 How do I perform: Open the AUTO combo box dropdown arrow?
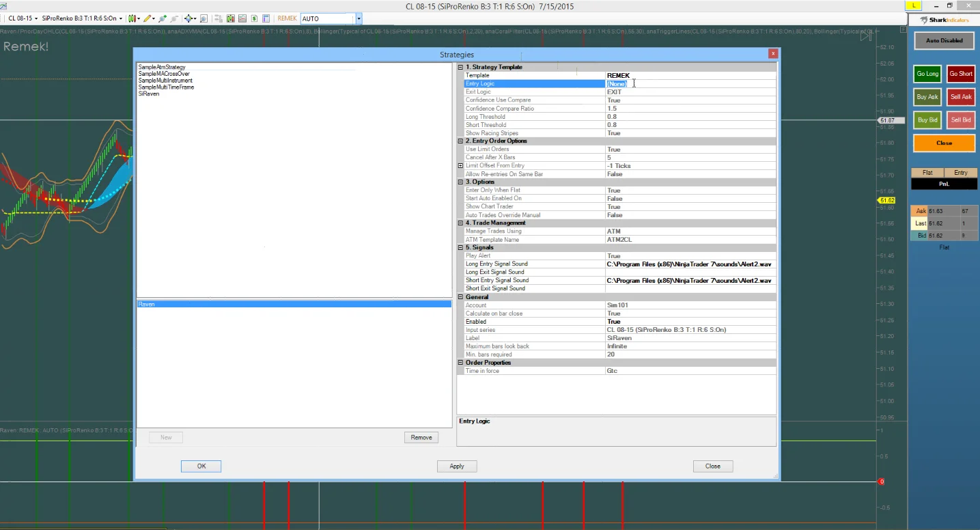point(359,18)
